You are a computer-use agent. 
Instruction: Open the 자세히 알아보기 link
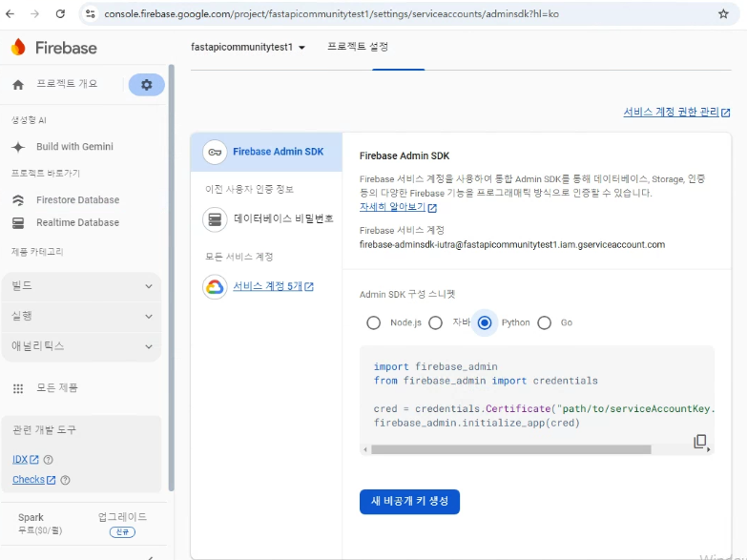tap(392, 207)
